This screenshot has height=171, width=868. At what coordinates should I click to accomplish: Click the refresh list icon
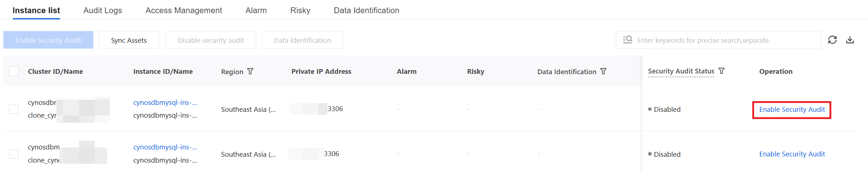pos(833,40)
